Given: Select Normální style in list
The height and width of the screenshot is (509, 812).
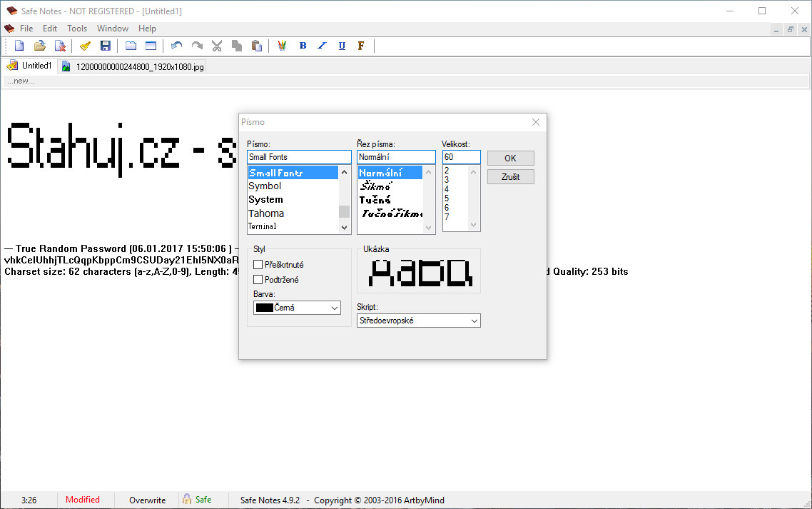Looking at the screenshot, I should click(x=390, y=173).
